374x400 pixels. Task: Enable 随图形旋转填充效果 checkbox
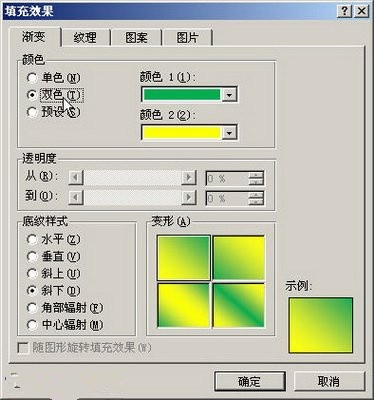tap(23, 348)
